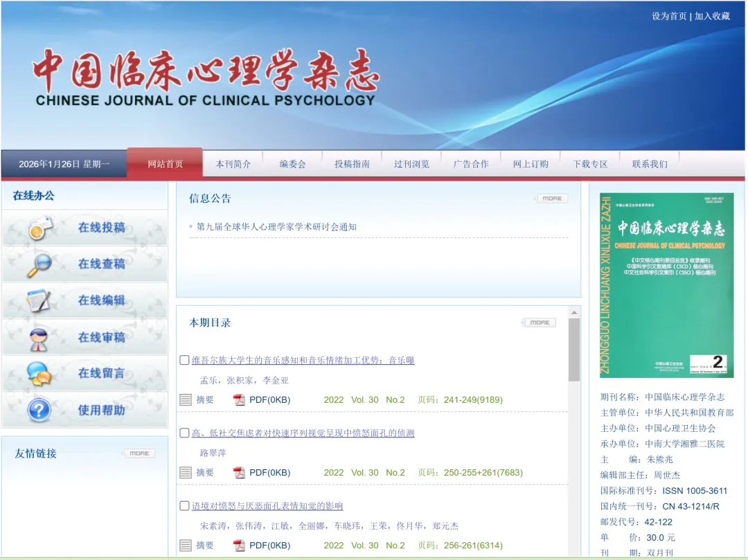The image size is (748, 560).
Task: Click 承办单位 中南大学湘雅二医院 text
Action: pyautogui.click(x=662, y=444)
